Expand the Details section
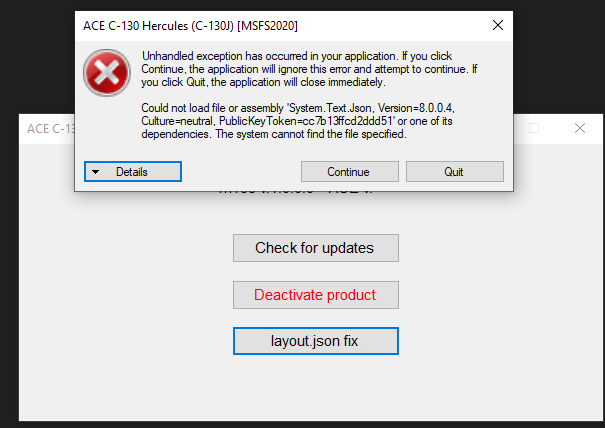The height and width of the screenshot is (428, 605). coord(133,172)
